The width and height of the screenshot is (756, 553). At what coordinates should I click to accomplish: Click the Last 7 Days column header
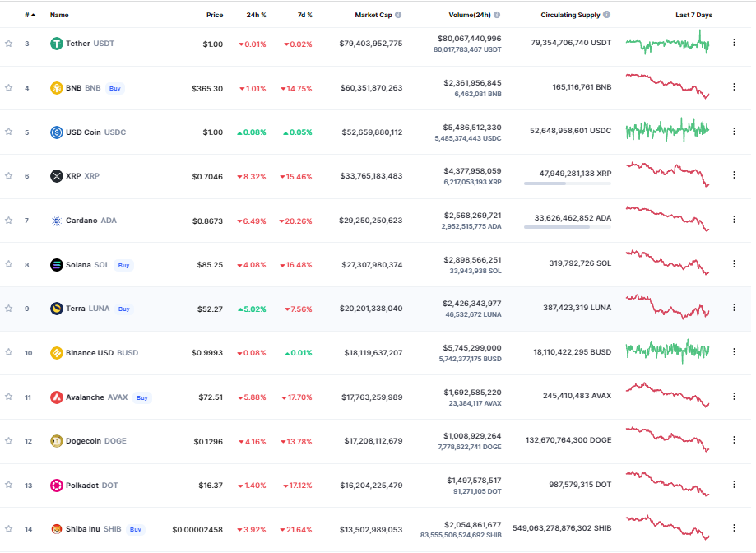(x=693, y=15)
